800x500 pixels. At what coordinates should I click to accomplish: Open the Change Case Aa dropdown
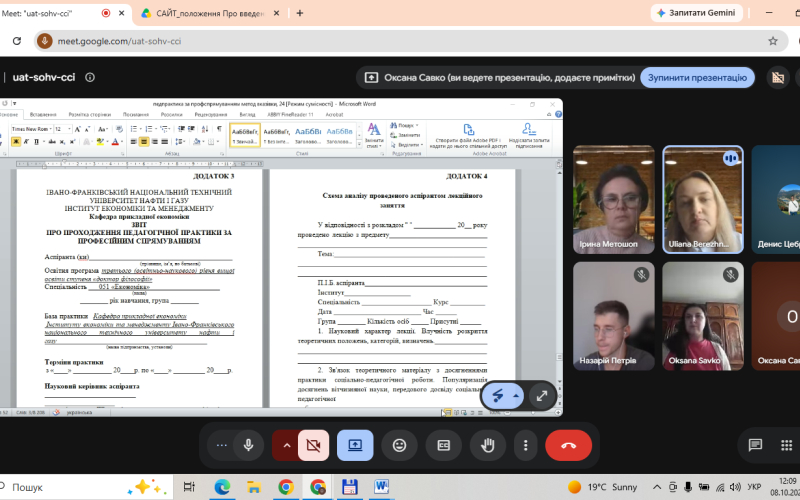pyautogui.click(x=103, y=129)
